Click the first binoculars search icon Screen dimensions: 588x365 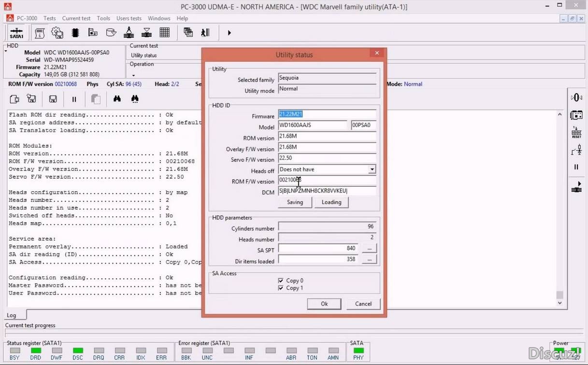point(117,99)
